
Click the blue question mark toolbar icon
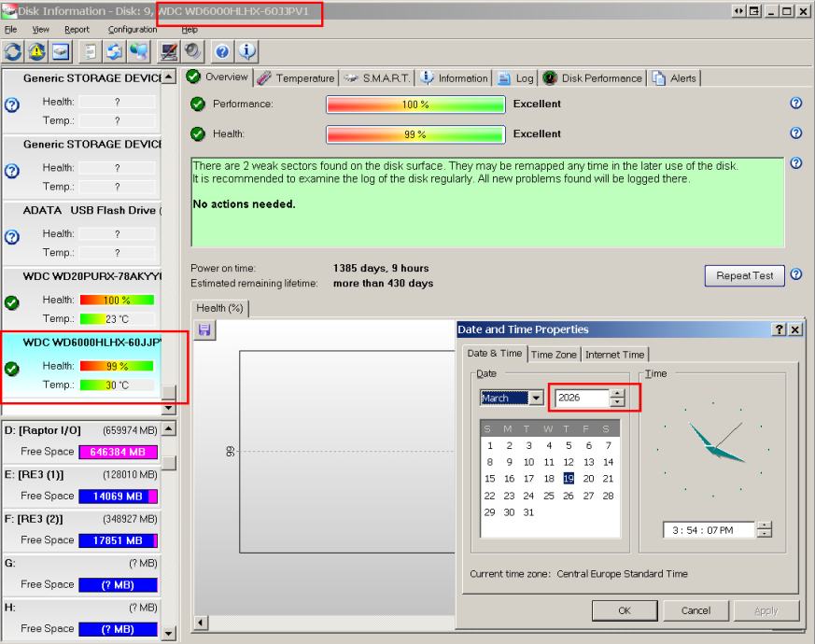(x=222, y=51)
